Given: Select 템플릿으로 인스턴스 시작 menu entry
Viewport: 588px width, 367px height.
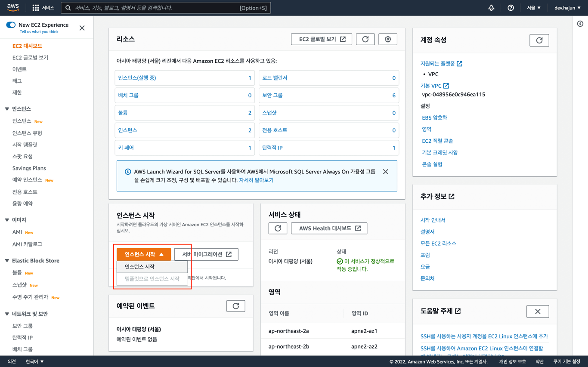Looking at the screenshot, I should point(152,279).
